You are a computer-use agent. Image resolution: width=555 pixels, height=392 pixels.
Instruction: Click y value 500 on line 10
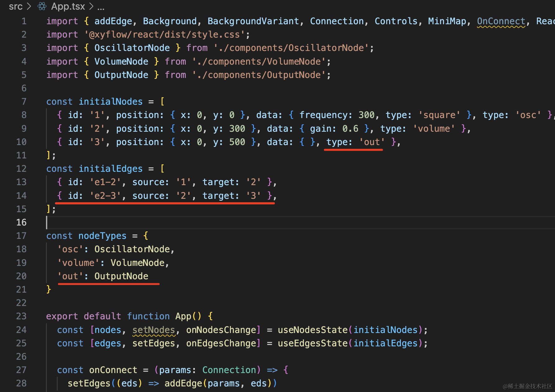[237, 142]
